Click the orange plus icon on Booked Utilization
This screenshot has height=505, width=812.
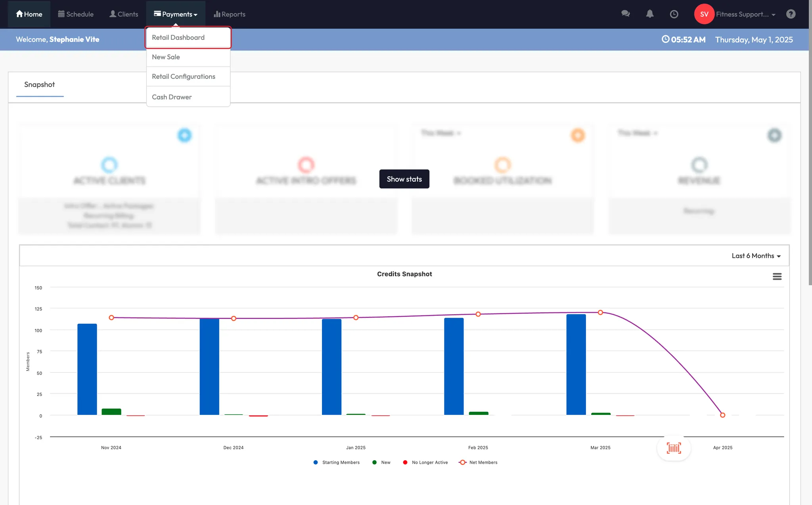click(578, 135)
